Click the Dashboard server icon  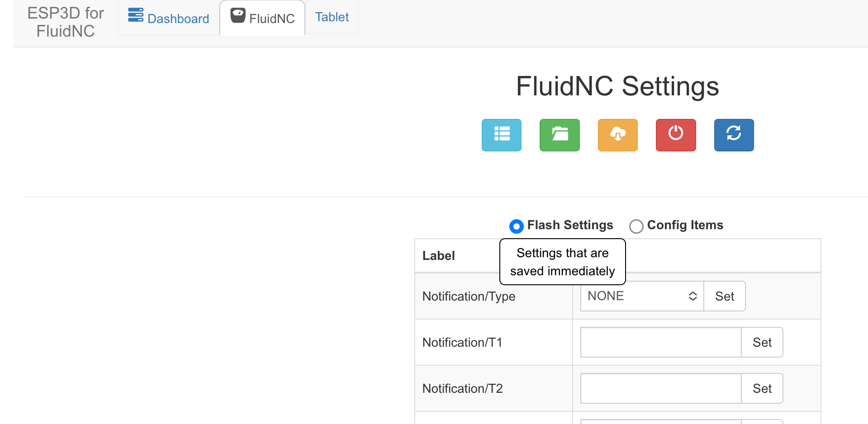tap(136, 15)
